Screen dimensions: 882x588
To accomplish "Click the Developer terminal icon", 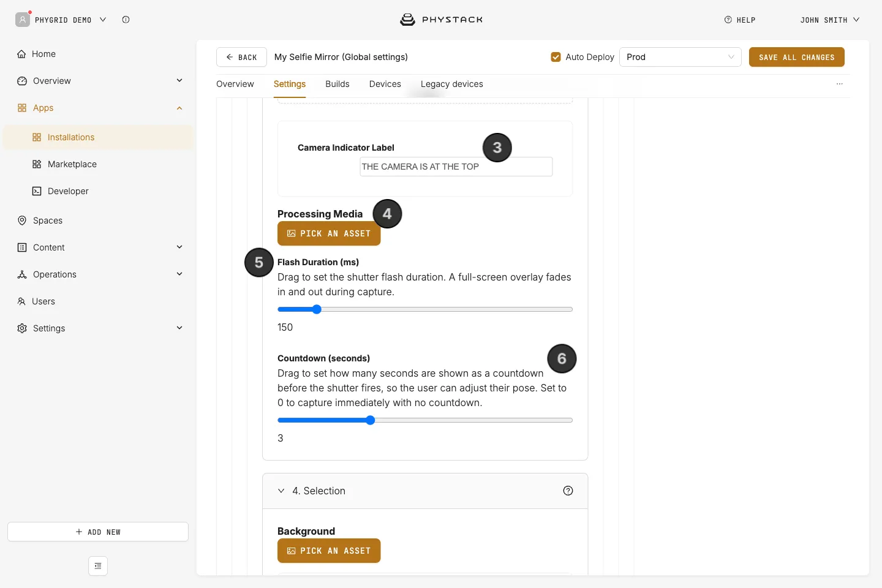I will (x=37, y=191).
